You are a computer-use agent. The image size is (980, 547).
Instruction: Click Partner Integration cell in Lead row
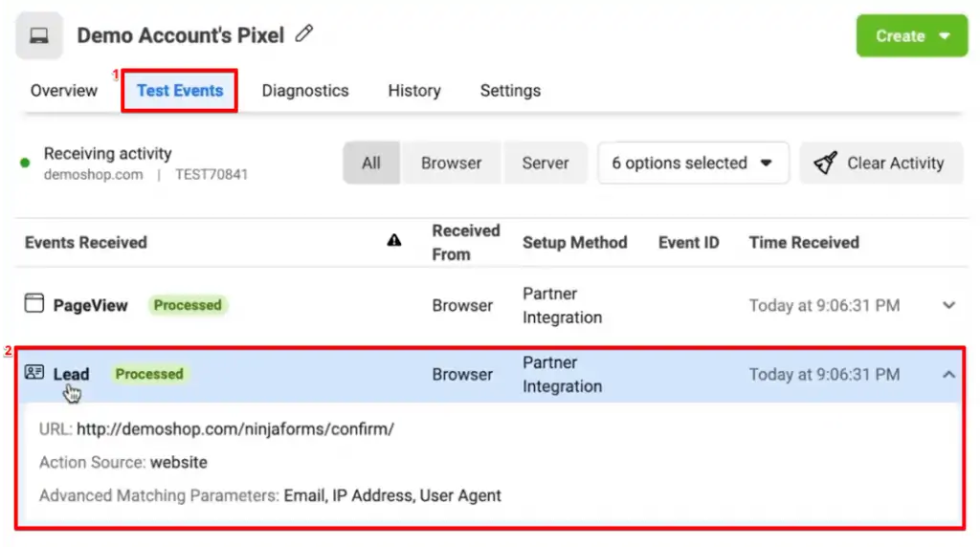pos(562,375)
